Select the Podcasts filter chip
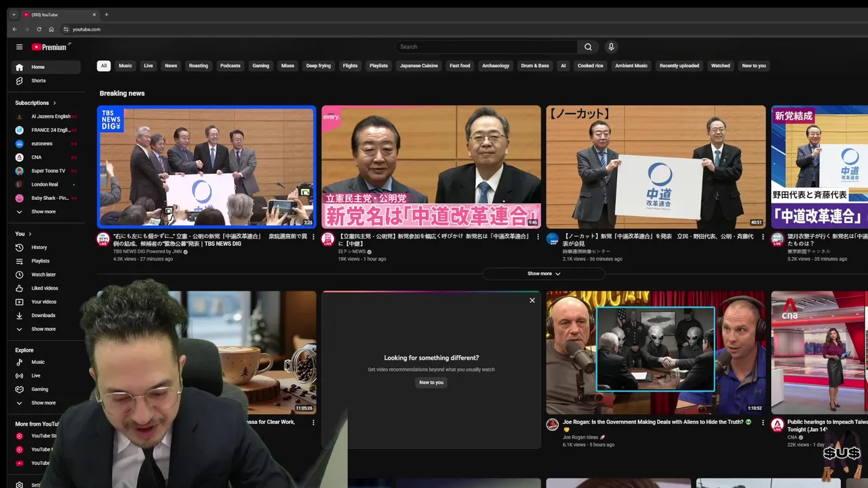The height and width of the screenshot is (488, 868). point(230,66)
